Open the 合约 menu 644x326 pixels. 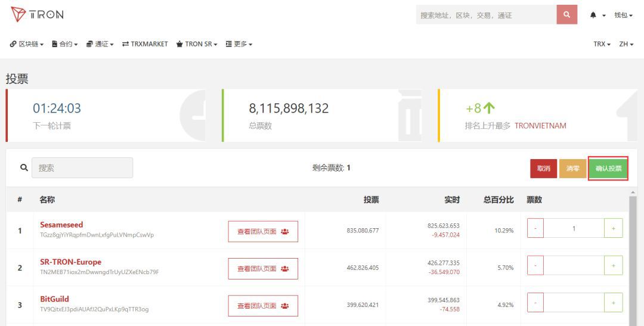coord(64,44)
